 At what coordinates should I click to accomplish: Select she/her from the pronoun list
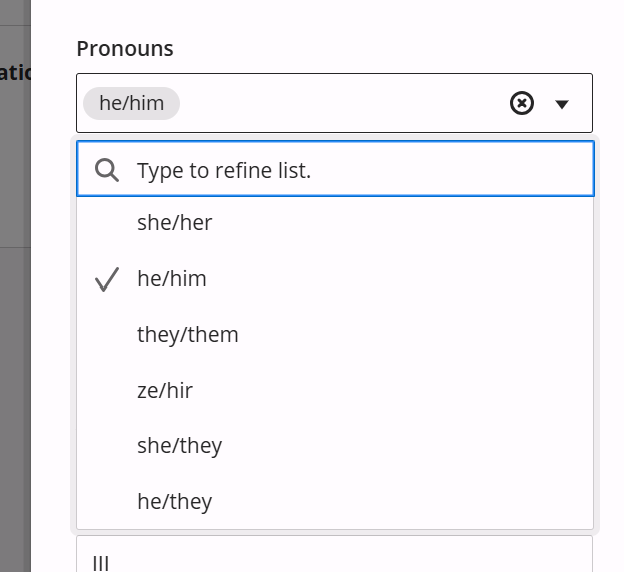(x=335, y=223)
